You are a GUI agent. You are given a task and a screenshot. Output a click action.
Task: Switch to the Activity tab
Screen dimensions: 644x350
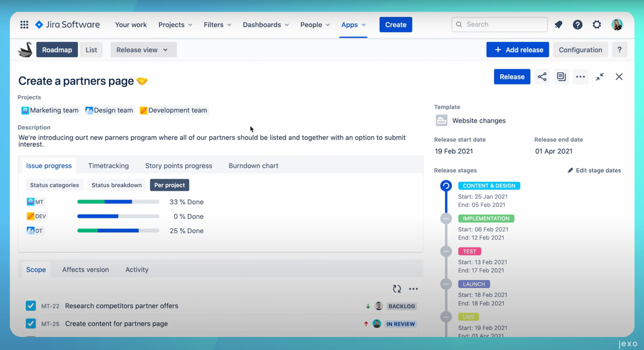point(137,269)
